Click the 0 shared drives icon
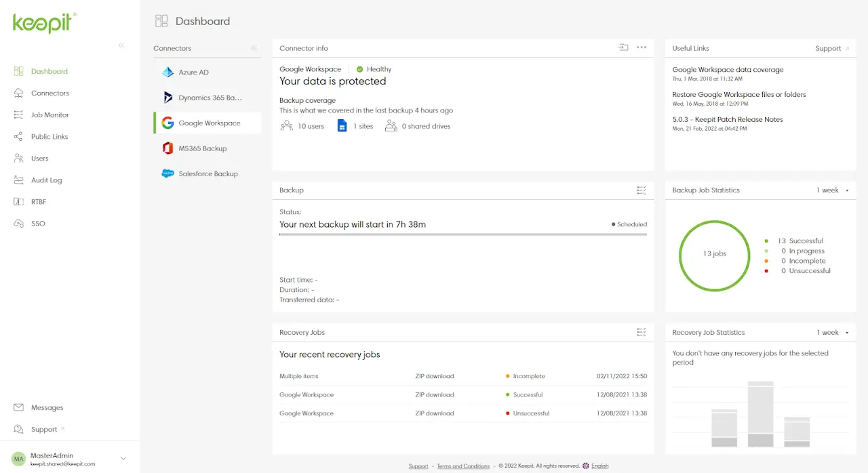Image resolution: width=868 pixels, height=473 pixels. 391,126
